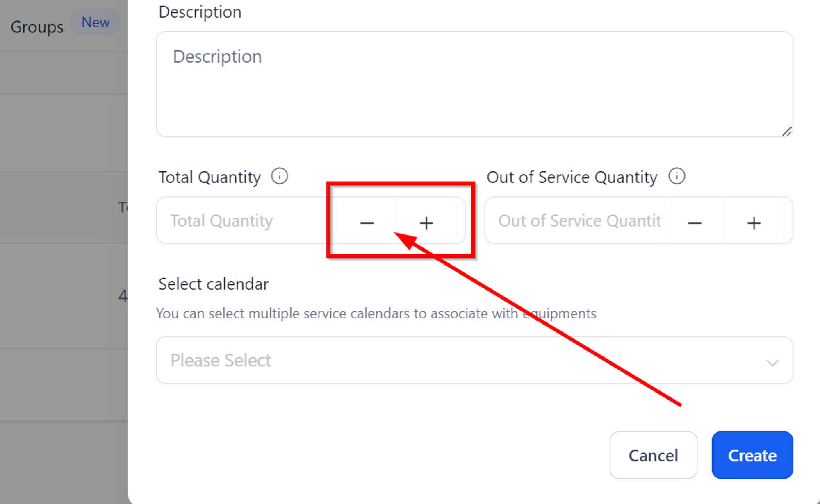Open the Please Select calendar dropdown
The height and width of the screenshot is (504, 820).
[x=474, y=360]
